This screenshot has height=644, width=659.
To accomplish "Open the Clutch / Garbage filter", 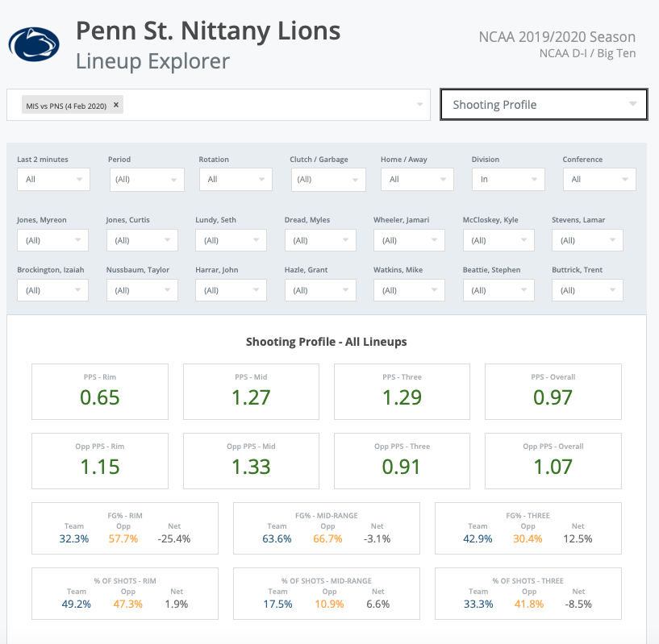I will pyautogui.click(x=328, y=180).
